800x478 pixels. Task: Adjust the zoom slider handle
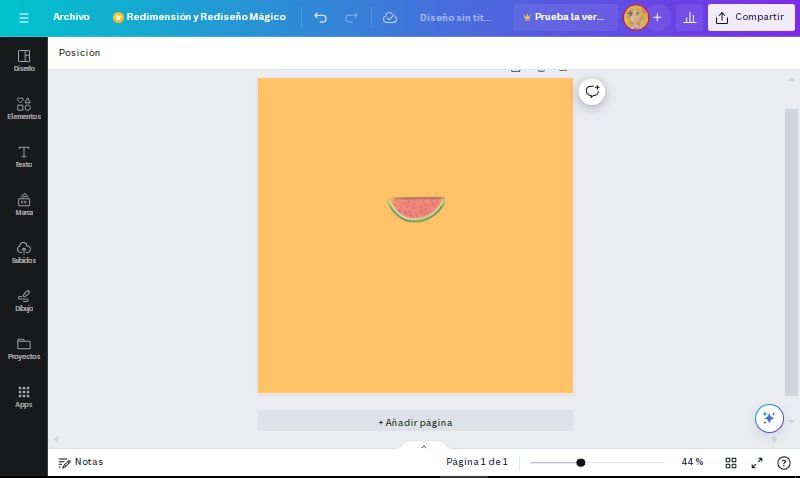[581, 462]
